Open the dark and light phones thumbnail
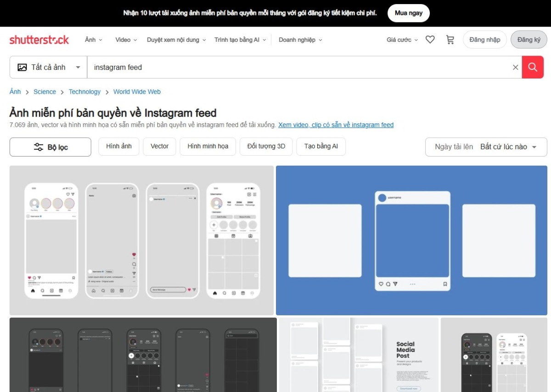Viewport: 551px width, 392px height. 494,355
